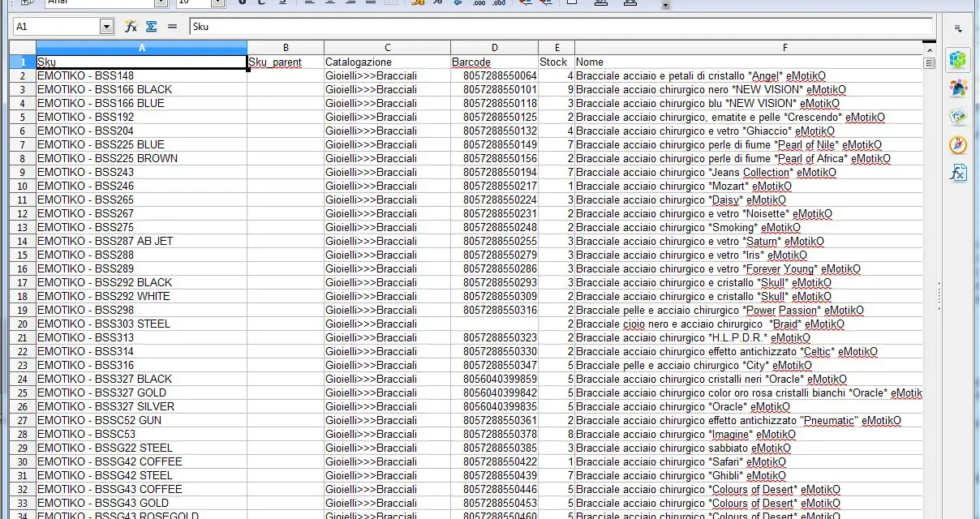The width and height of the screenshot is (980, 519).
Task: Open the sidebar Functions deck
Action: click(x=958, y=173)
